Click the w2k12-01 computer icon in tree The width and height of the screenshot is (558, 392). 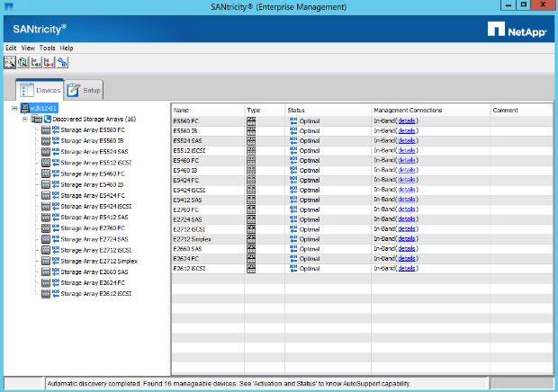(x=25, y=108)
